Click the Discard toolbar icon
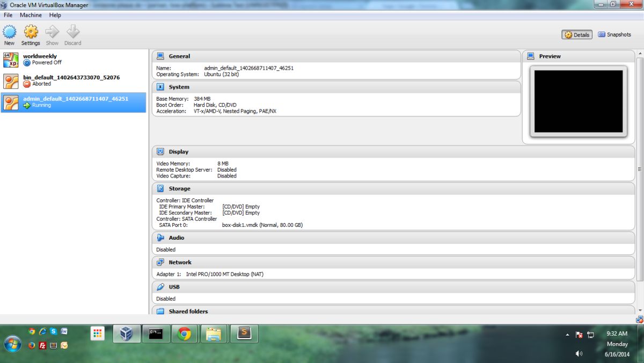Viewport: 644px width, 363px height. coord(73,32)
